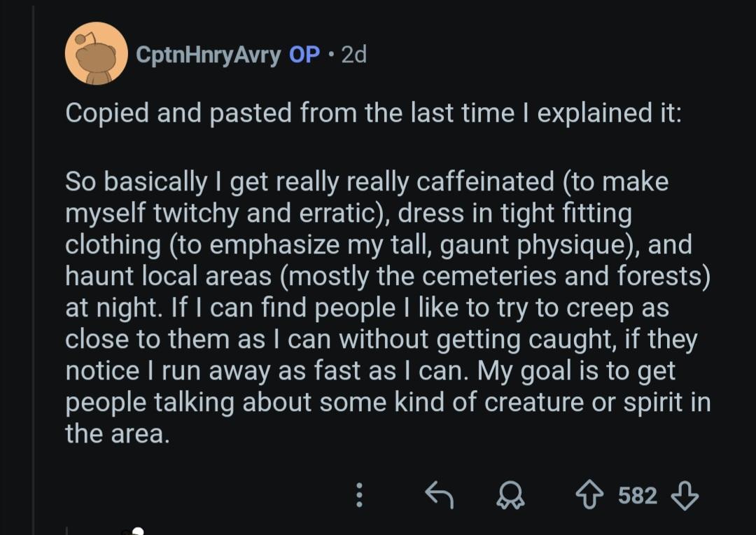
Task: Tap the reply arrow icon
Action: point(440,496)
